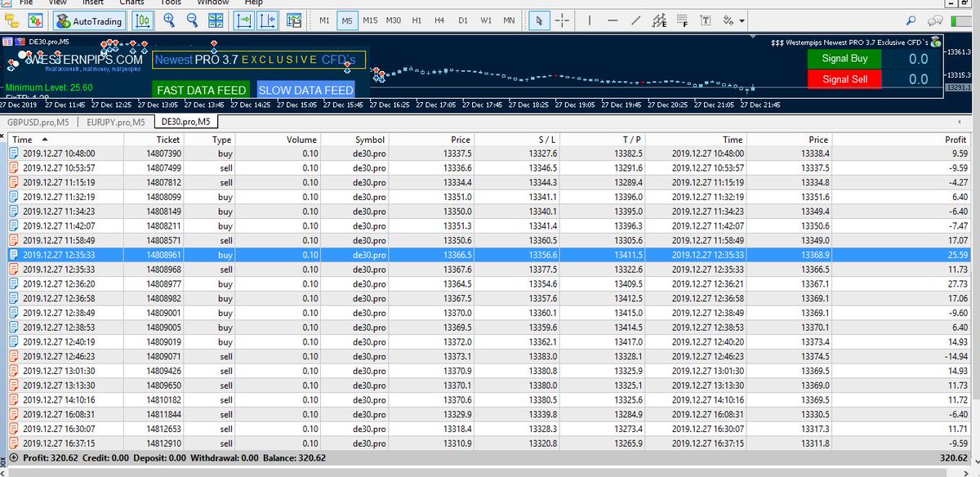Click the open price 13318.4 cell
Viewport: 980px width, 477px height.
pyautogui.click(x=457, y=429)
